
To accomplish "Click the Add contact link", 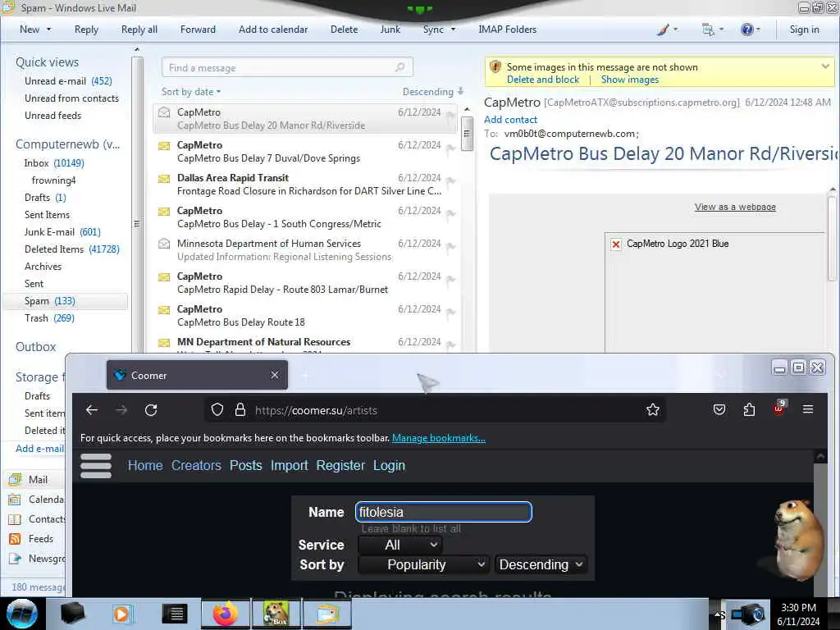I will point(510,120).
